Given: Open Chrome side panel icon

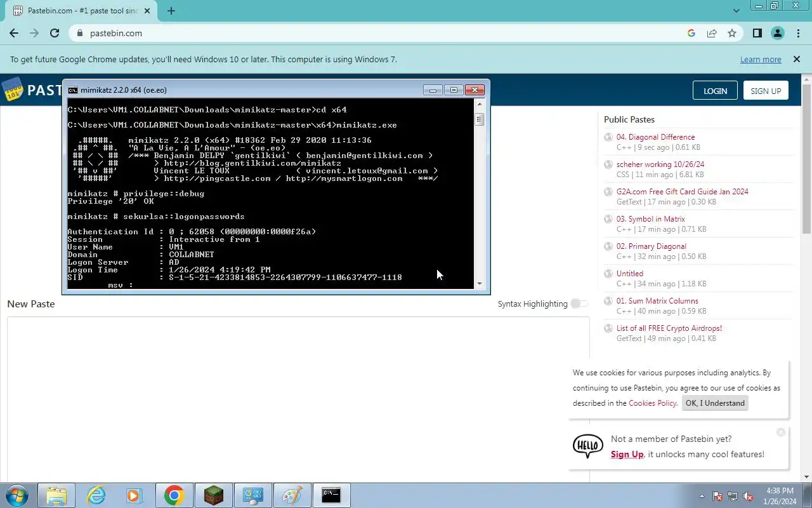Looking at the screenshot, I should coord(757,33).
